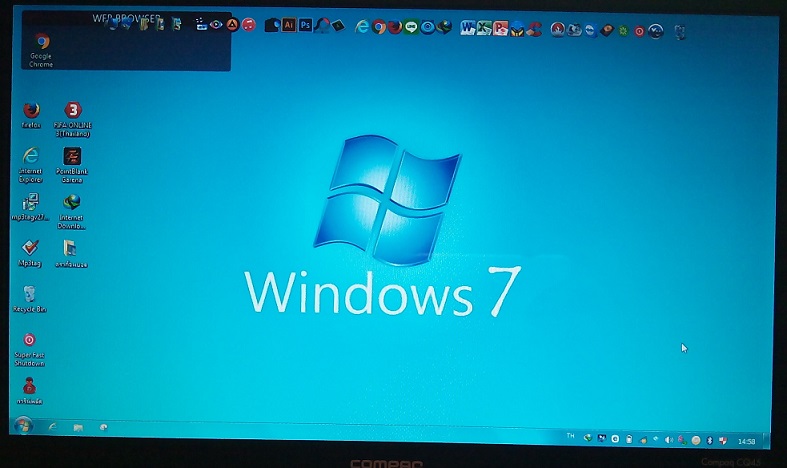Open Microsoft PowerPoint from the dock
Screen dimensions: 787x468
(500, 29)
